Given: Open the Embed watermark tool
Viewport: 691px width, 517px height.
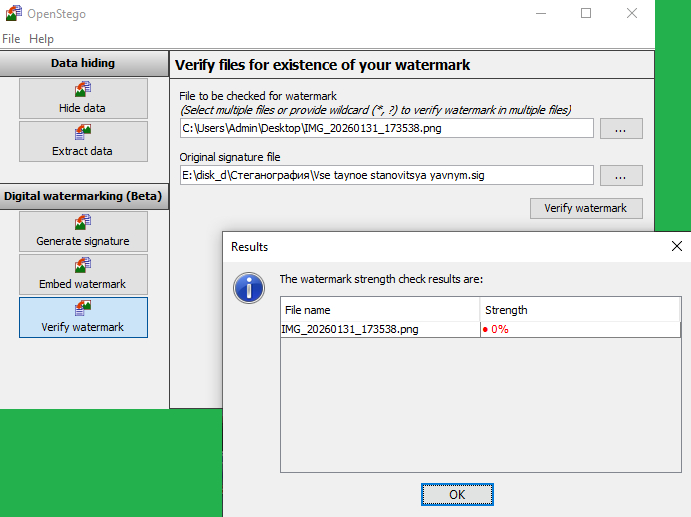Looking at the screenshot, I should click(83, 274).
